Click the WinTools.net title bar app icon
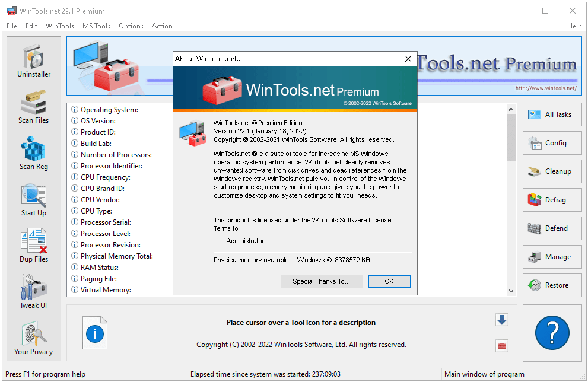Viewport: 588px width, 382px height. click(x=12, y=11)
